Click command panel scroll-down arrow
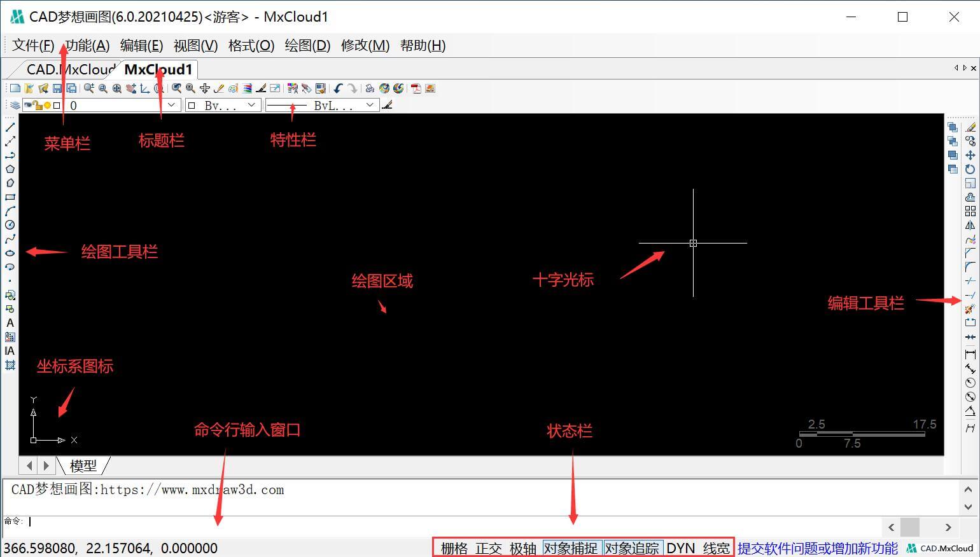Viewport: 980px width, 557px height. tap(968, 507)
